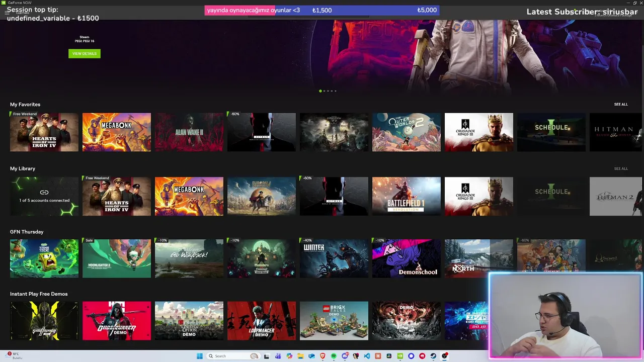The image size is (644, 362).
Task: Open the Ghostrunner Demo tile
Action: point(117,321)
